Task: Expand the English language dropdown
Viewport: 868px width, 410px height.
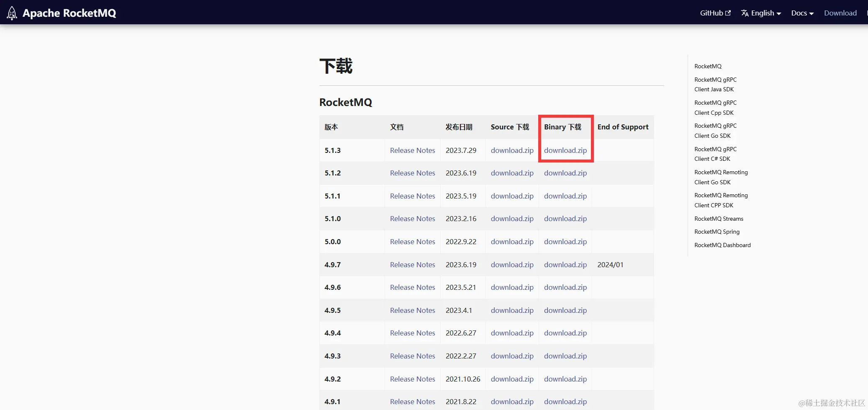Action: click(x=761, y=13)
